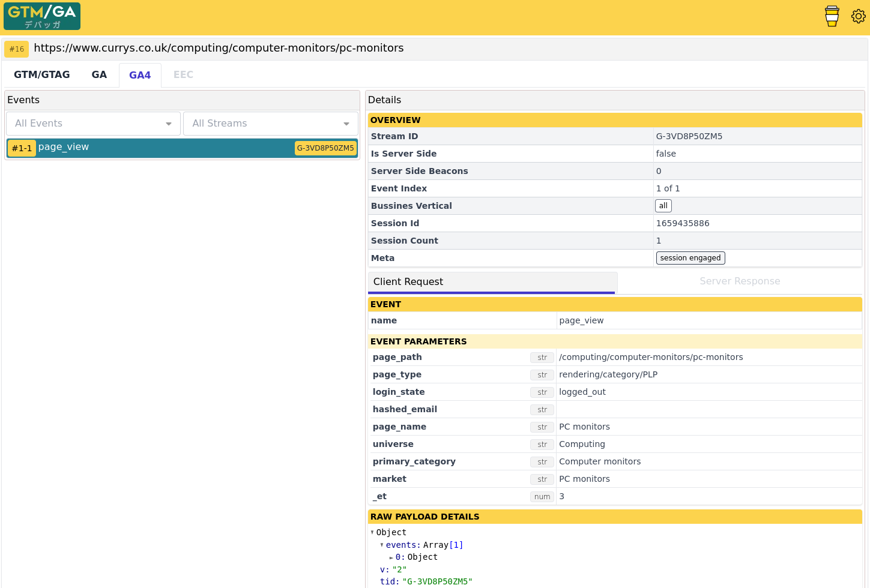The image size is (870, 588).
Task: Click the event name value page_view
Action: 581,320
